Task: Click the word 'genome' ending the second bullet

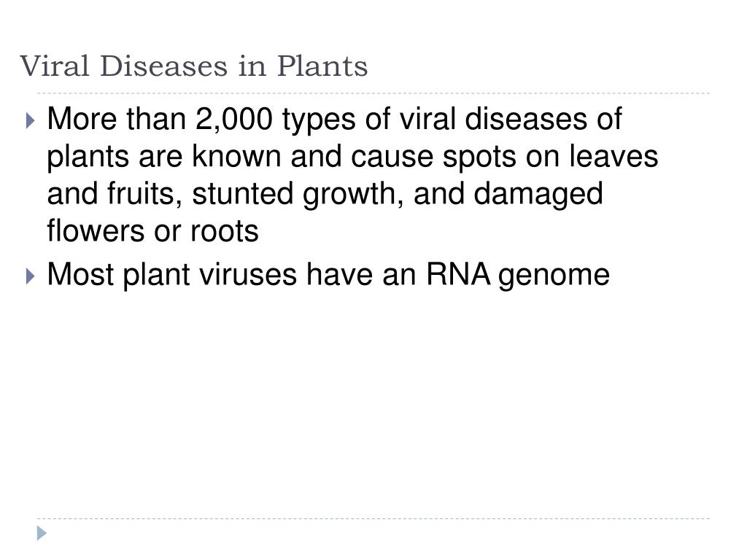Action: tap(554, 276)
